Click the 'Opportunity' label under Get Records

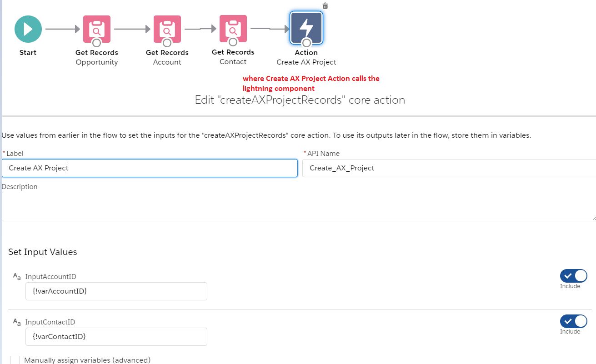(x=97, y=62)
